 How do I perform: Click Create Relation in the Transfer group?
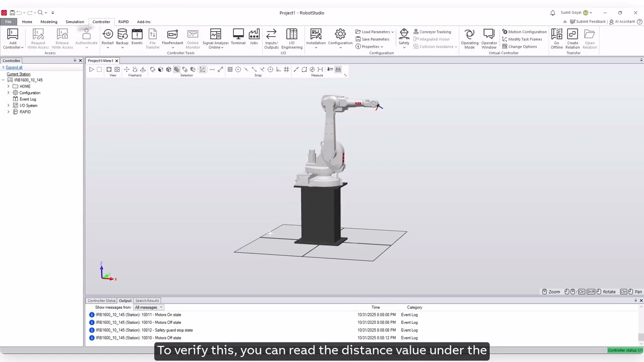[x=573, y=39]
